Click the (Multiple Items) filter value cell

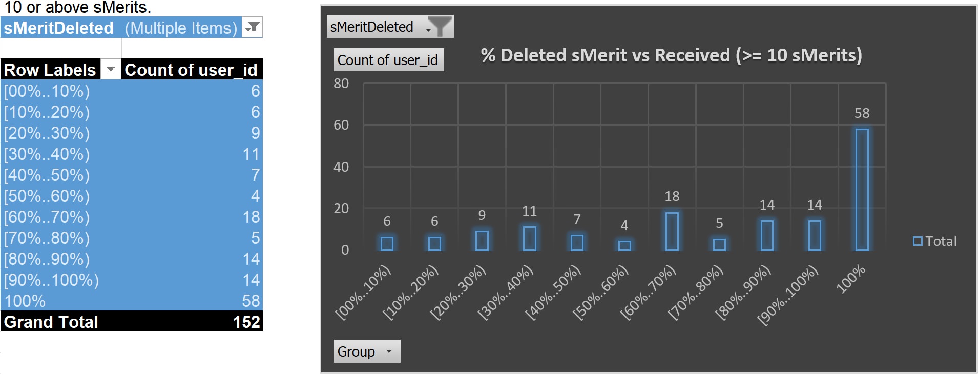click(x=181, y=28)
